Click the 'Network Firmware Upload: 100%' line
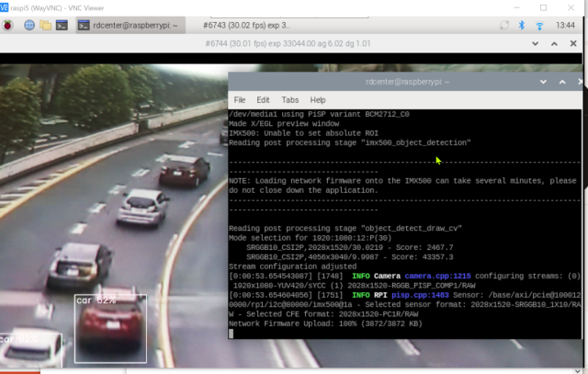588x374 pixels. click(x=325, y=323)
